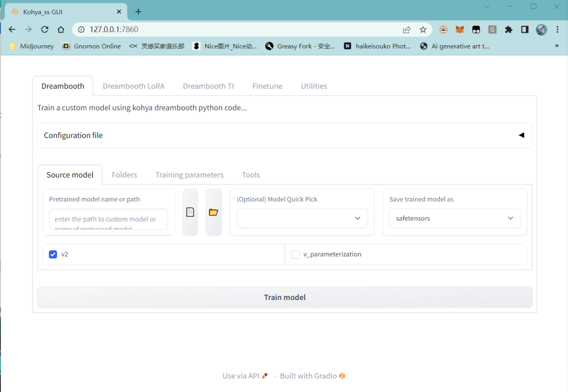Enable the v_parameterization checkbox
Viewport: 568px width, 392px height.
click(295, 254)
